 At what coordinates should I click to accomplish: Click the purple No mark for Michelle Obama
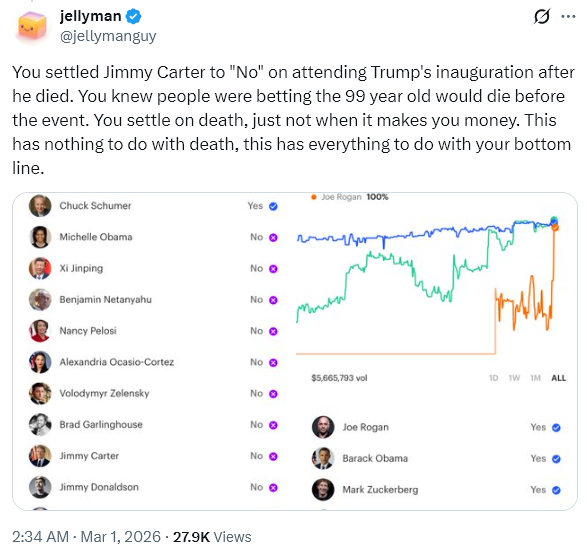pos(273,238)
